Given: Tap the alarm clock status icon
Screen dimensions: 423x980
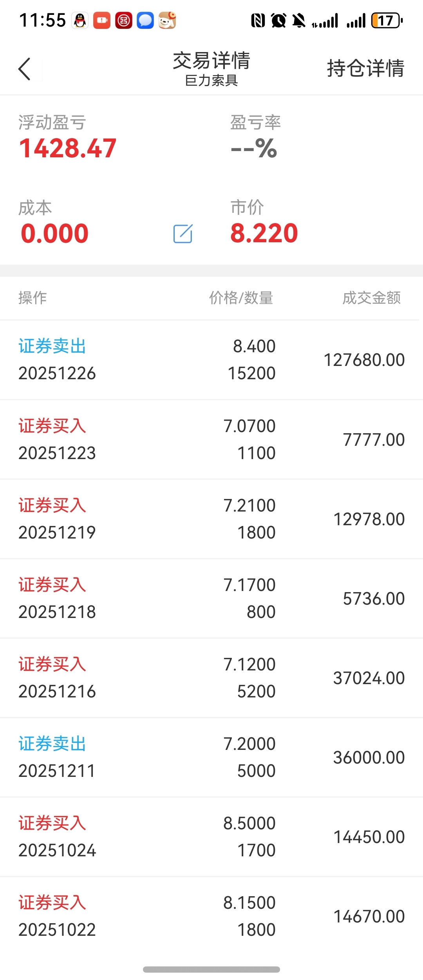Looking at the screenshot, I should [278, 20].
